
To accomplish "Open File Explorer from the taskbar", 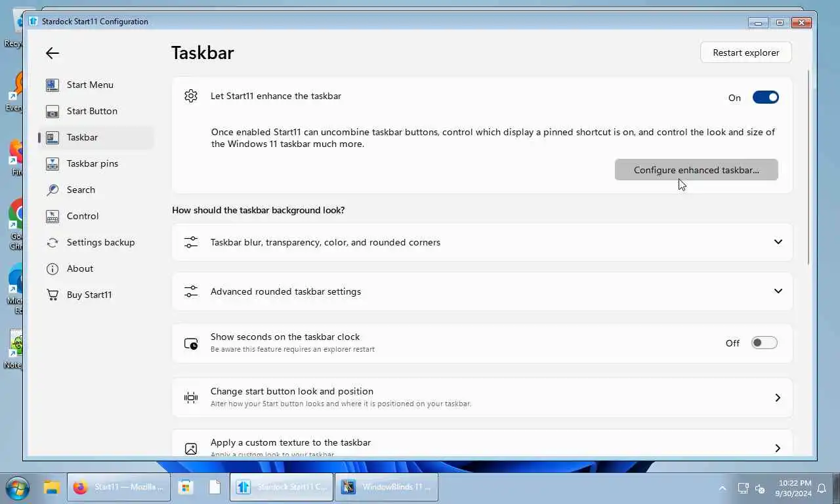I will coord(52,488).
